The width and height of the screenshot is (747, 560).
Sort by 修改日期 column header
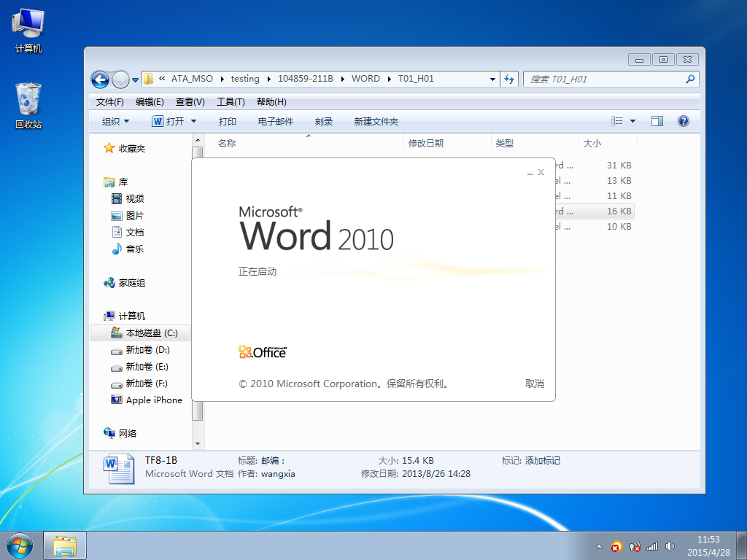[x=426, y=144]
